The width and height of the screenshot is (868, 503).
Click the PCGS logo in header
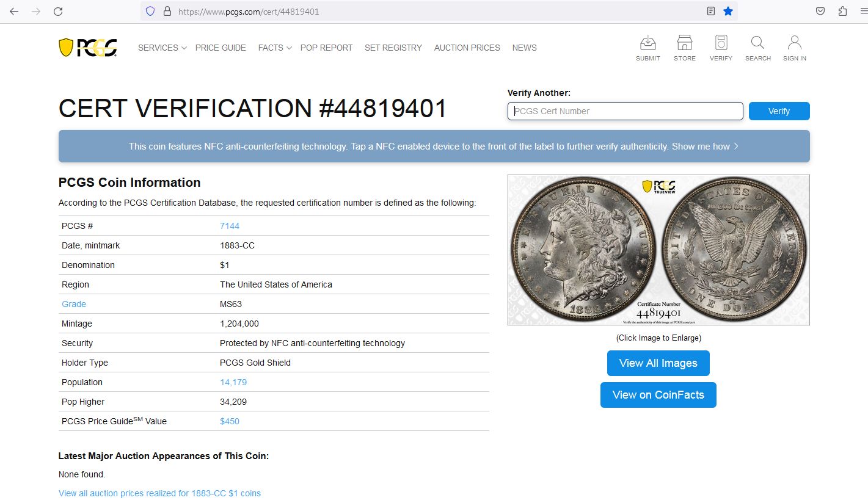tap(88, 48)
